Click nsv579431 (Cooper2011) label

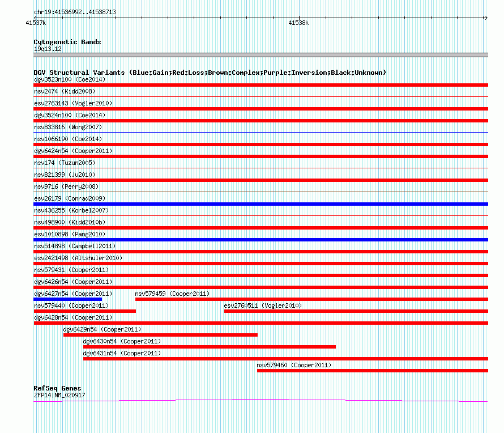click(71, 270)
